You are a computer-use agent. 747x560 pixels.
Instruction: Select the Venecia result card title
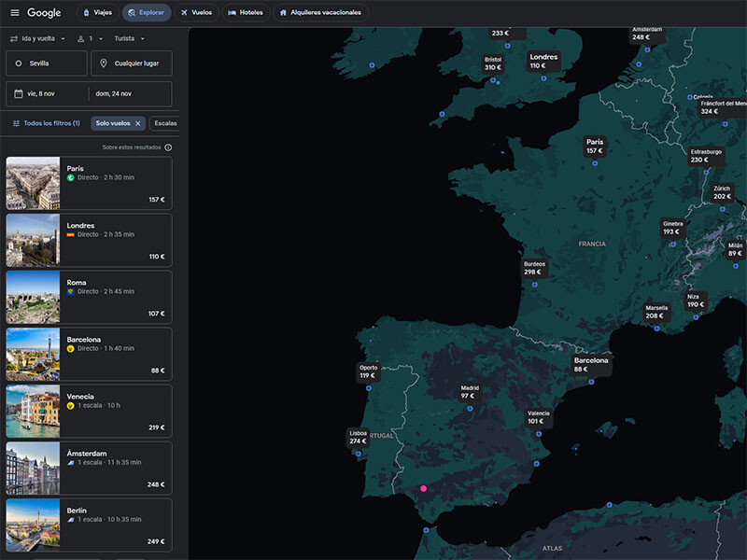[80, 397]
